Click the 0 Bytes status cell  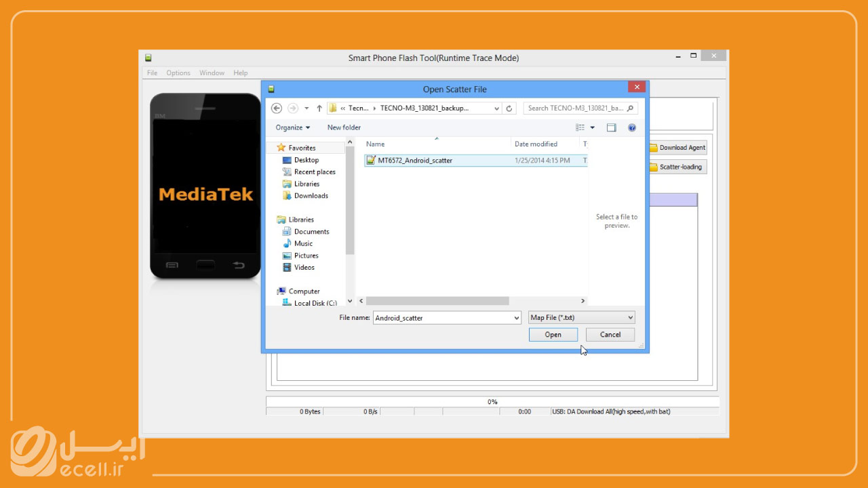click(x=295, y=411)
